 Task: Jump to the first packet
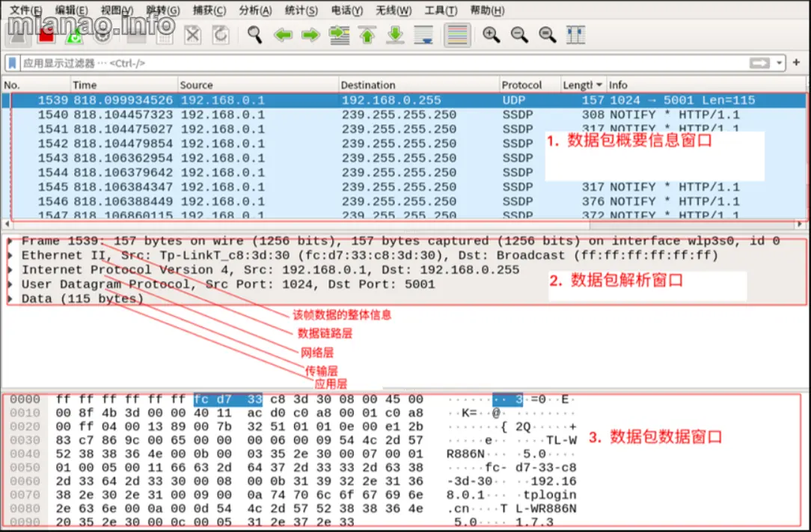point(367,35)
